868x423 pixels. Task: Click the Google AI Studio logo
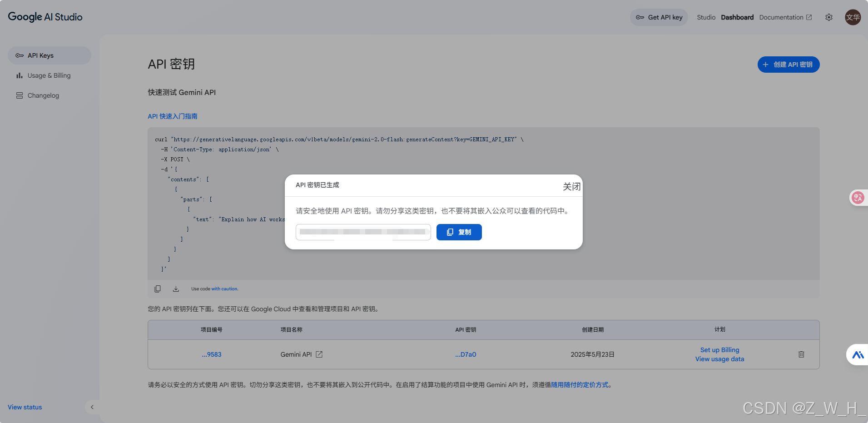[x=45, y=17]
